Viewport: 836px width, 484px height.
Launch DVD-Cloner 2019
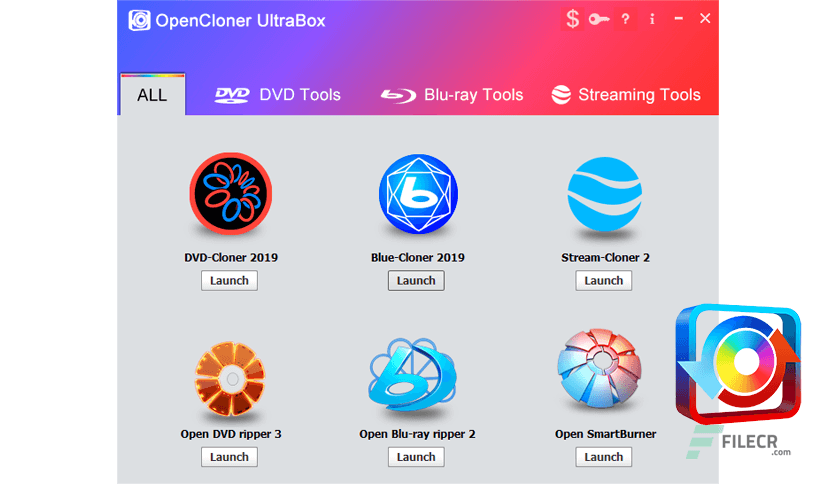[229, 280]
